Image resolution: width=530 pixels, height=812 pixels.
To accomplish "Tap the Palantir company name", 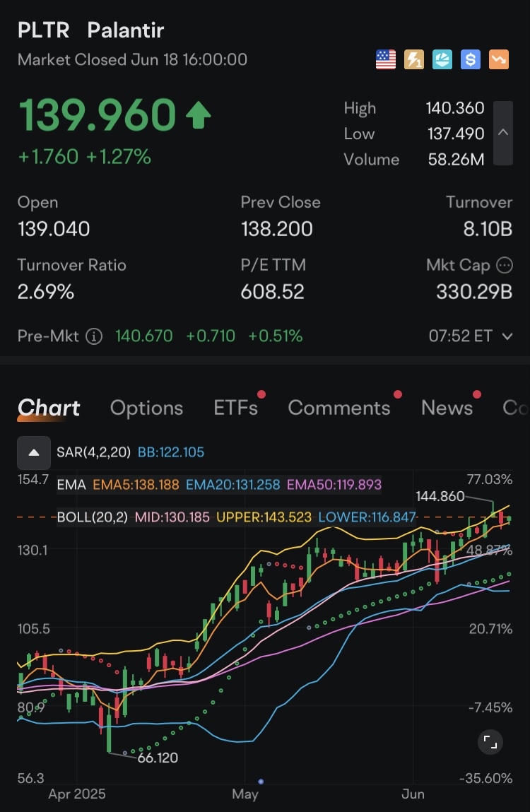I will pos(126,30).
